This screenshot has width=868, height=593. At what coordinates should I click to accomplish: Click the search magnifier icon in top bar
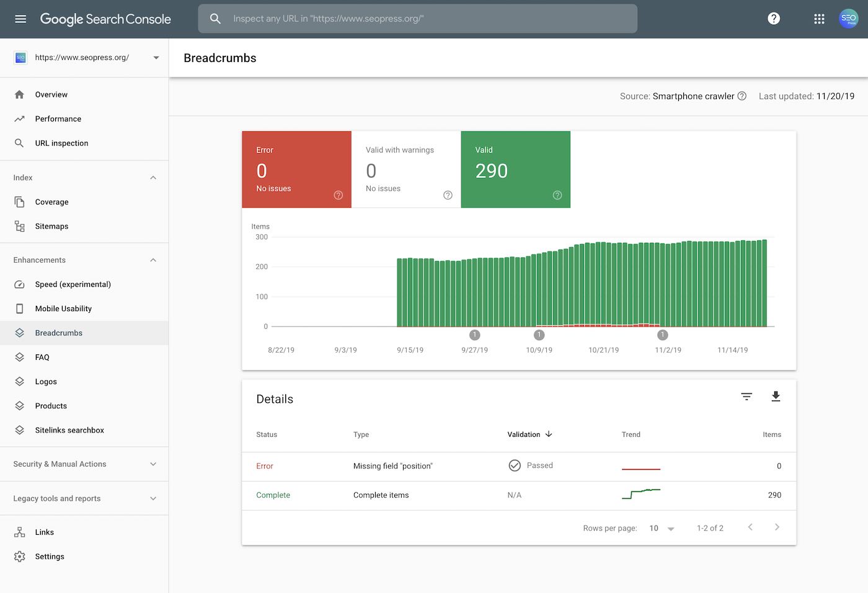click(x=215, y=19)
